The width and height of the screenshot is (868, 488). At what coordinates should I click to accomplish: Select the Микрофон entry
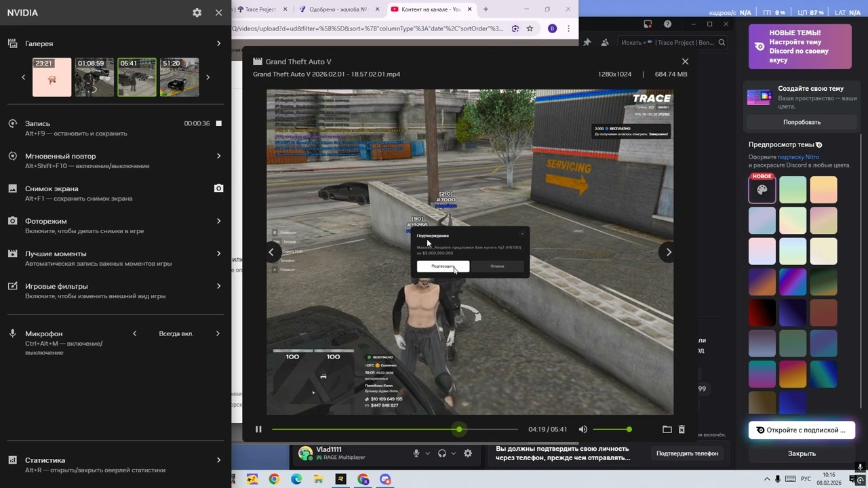tap(44, 333)
